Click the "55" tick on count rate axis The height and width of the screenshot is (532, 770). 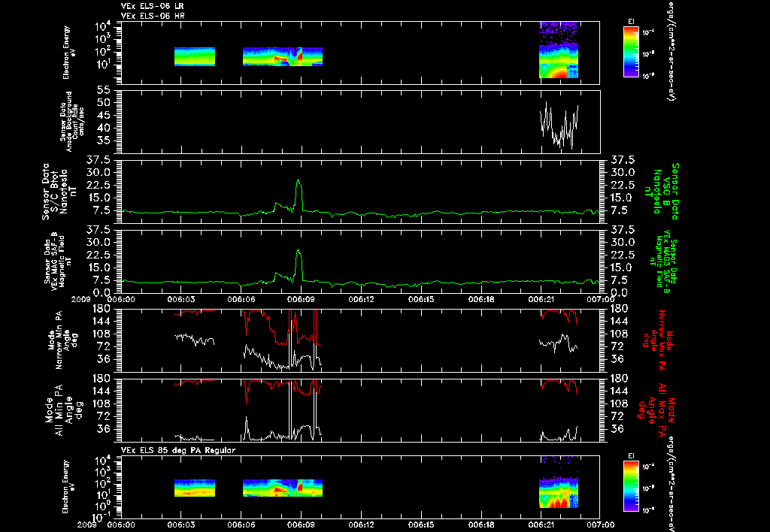point(104,90)
